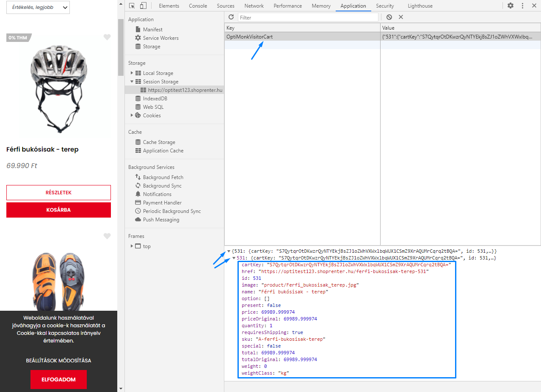Screen dimensions: 541x392
Task: Expand the top frame node
Action: coord(132,246)
